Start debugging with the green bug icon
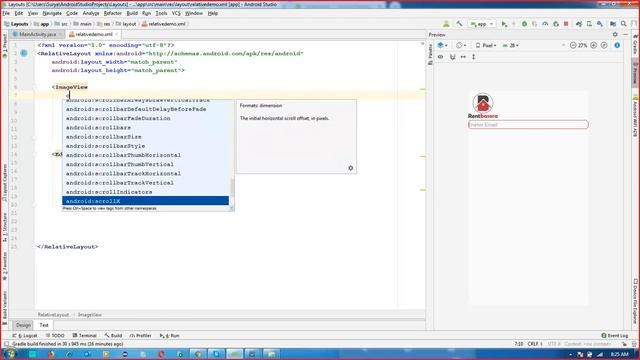 point(524,24)
